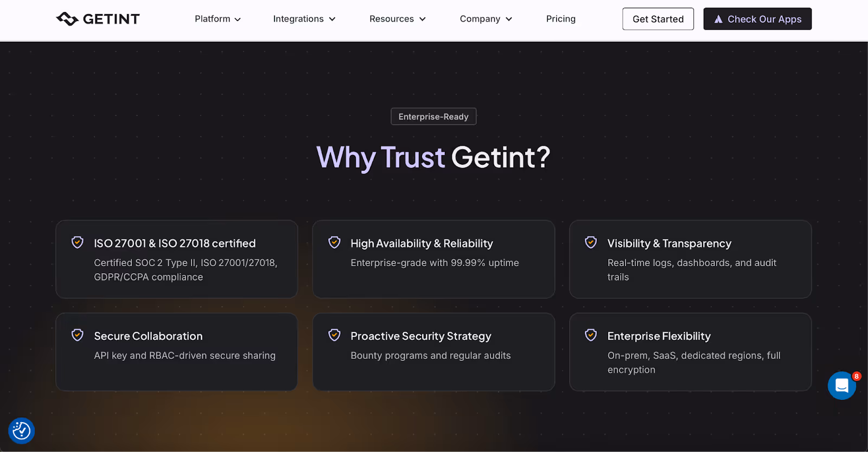Click text 'Bounty programs and regular audits'
Image resolution: width=868 pixels, height=452 pixels.
(x=431, y=356)
